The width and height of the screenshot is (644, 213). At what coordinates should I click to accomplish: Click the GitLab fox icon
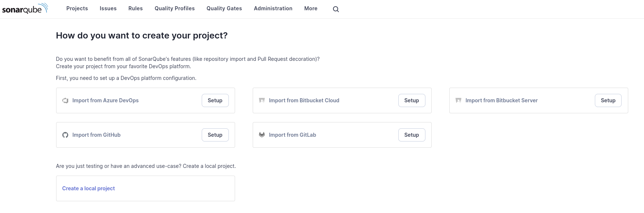click(262, 135)
